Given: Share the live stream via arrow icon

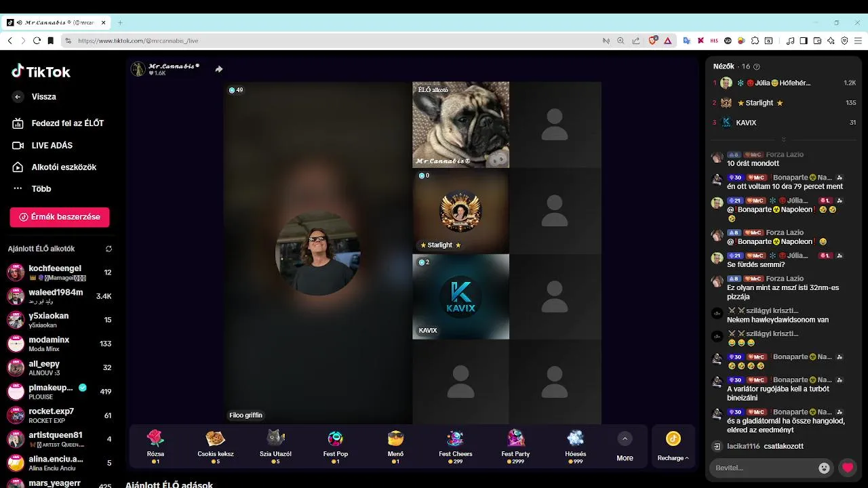Looking at the screenshot, I should pos(219,69).
